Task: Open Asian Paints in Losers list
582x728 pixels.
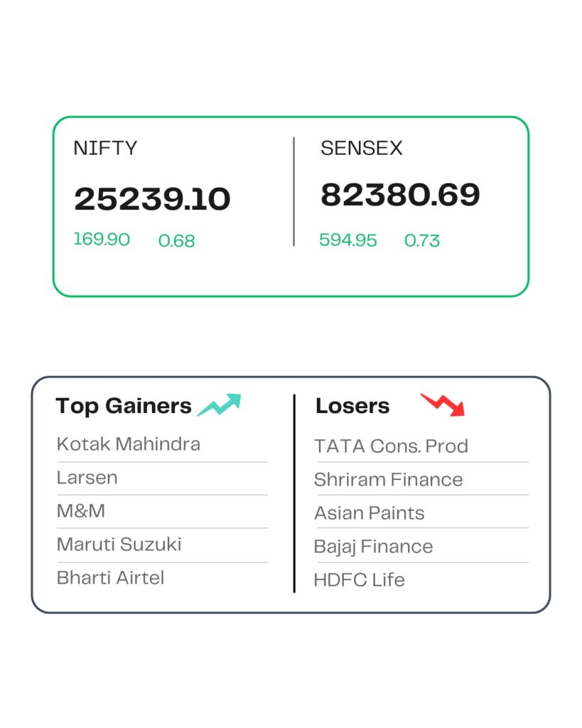Action: (370, 513)
